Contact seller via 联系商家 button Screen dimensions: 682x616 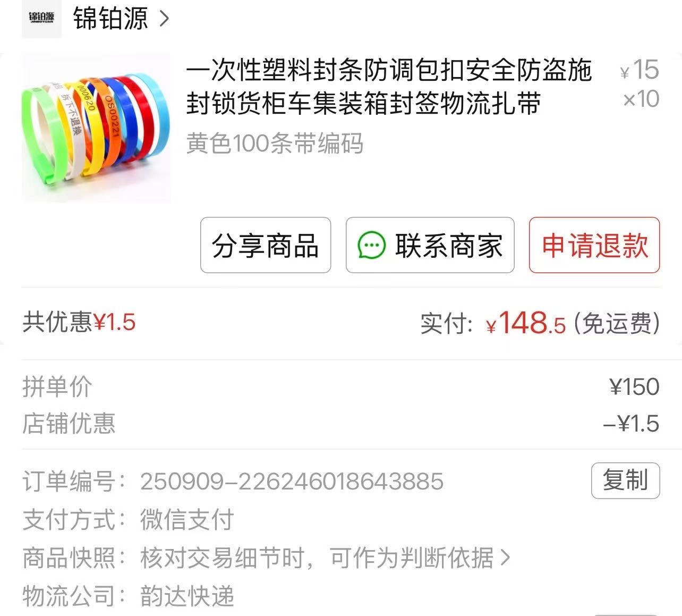click(430, 245)
